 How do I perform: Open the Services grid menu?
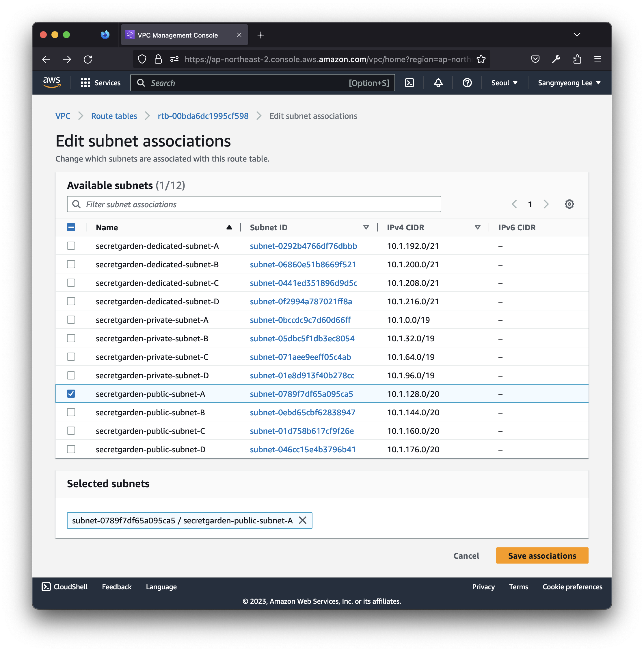pyautogui.click(x=100, y=83)
